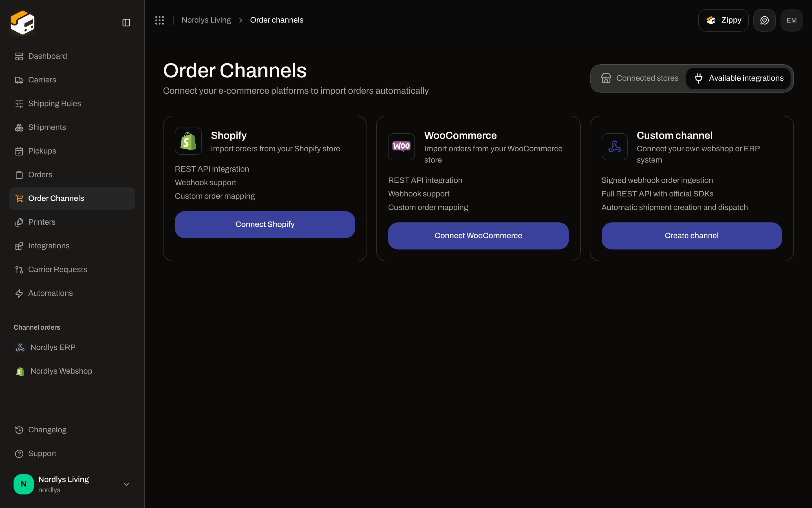
Task: Click the Orders clipboard icon
Action: pos(19,175)
